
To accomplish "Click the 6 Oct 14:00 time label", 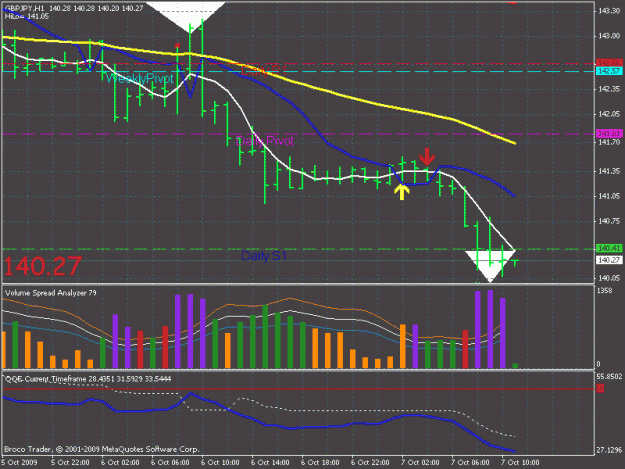I will 270,463.
